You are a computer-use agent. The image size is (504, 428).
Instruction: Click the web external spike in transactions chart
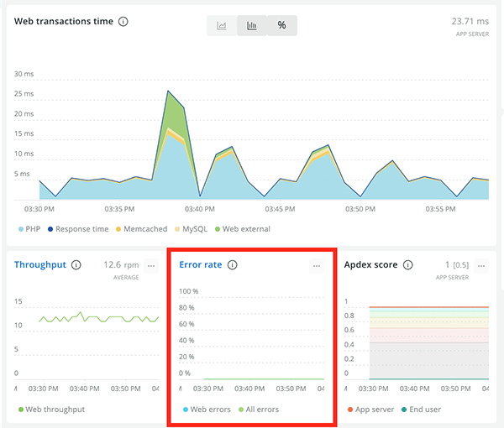pyautogui.click(x=175, y=112)
